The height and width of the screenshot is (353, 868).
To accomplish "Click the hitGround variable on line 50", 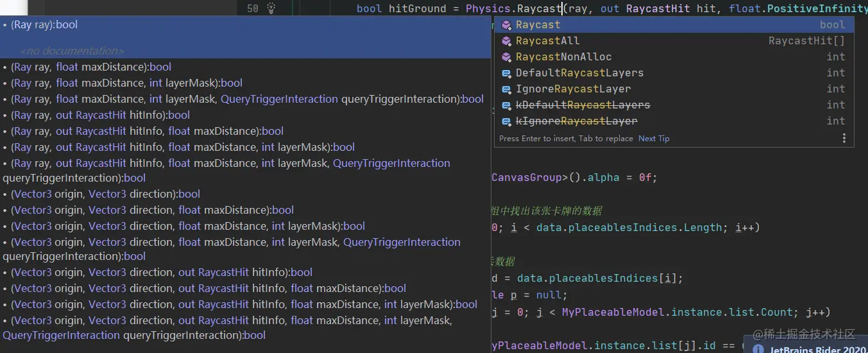I will (x=418, y=8).
